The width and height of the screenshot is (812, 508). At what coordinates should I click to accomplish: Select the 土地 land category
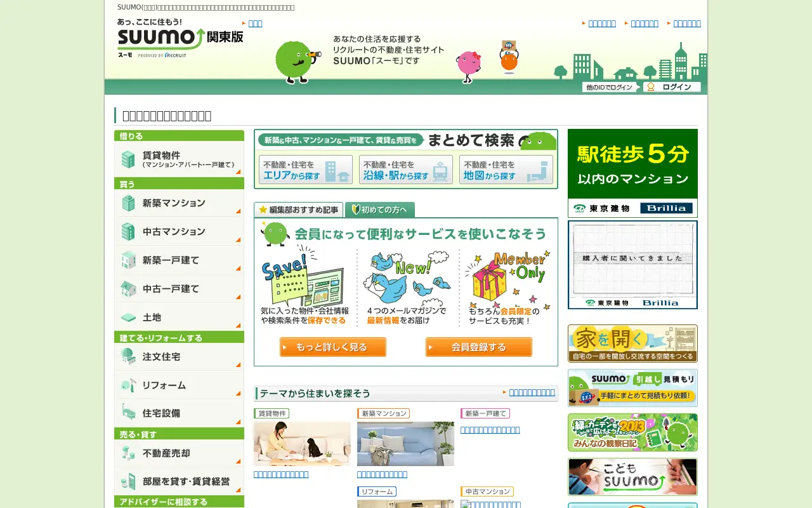tap(179, 317)
